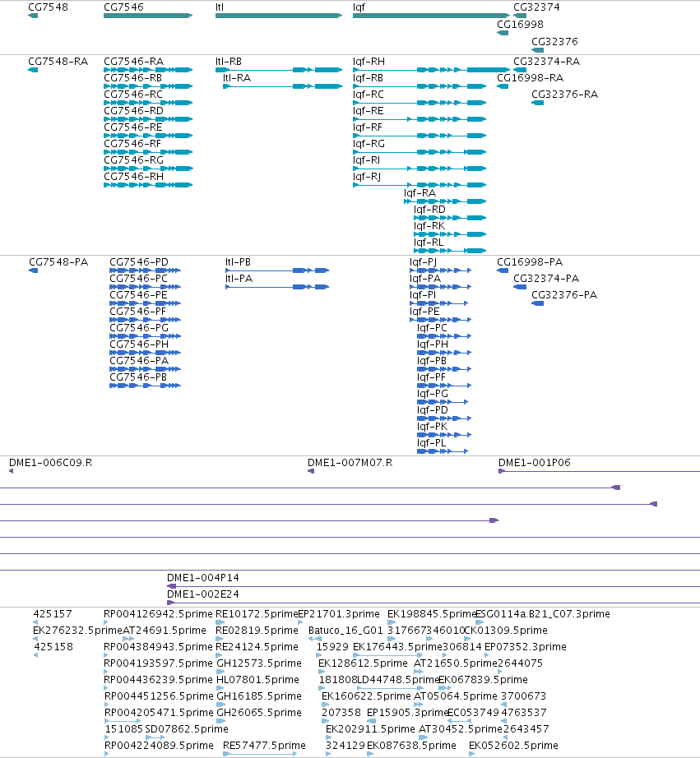Select the SD07862.5prime EST label
700x758 pixels.
tap(187, 729)
